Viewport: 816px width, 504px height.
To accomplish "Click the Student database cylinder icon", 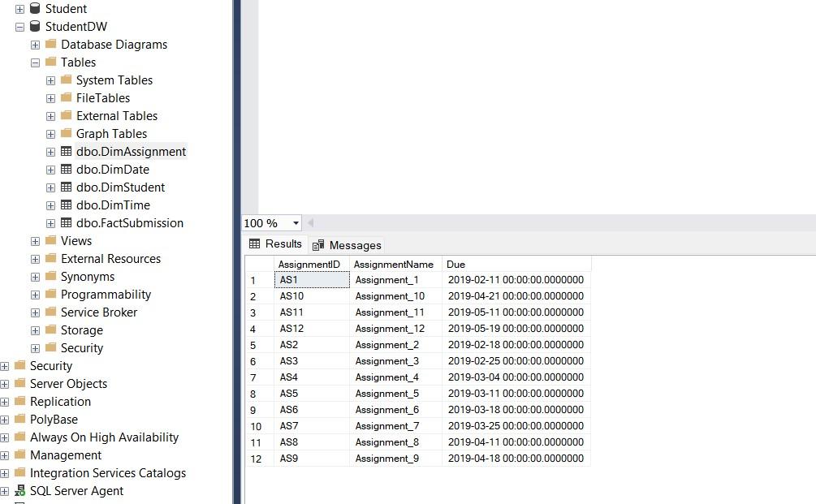I will click(34, 8).
